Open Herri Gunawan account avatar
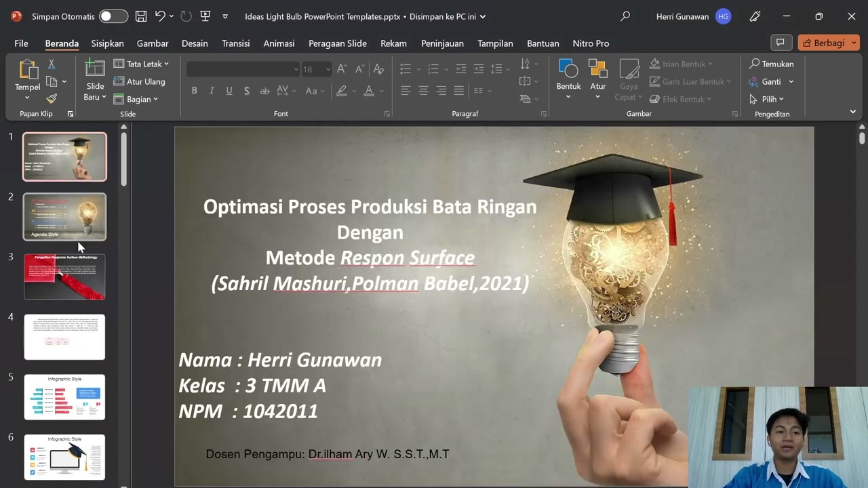Viewport: 868px width, 488px height. (x=724, y=16)
